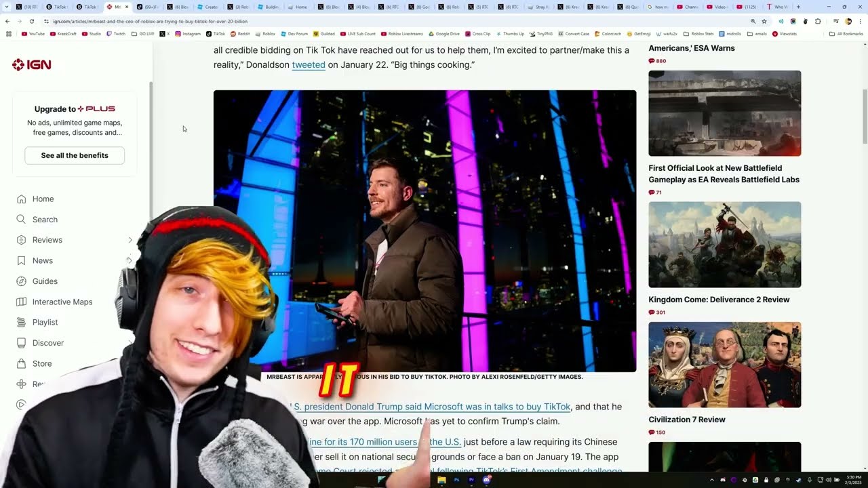This screenshot has width=868, height=488.
Task: Open the Google Drive bookmark
Action: point(443,33)
